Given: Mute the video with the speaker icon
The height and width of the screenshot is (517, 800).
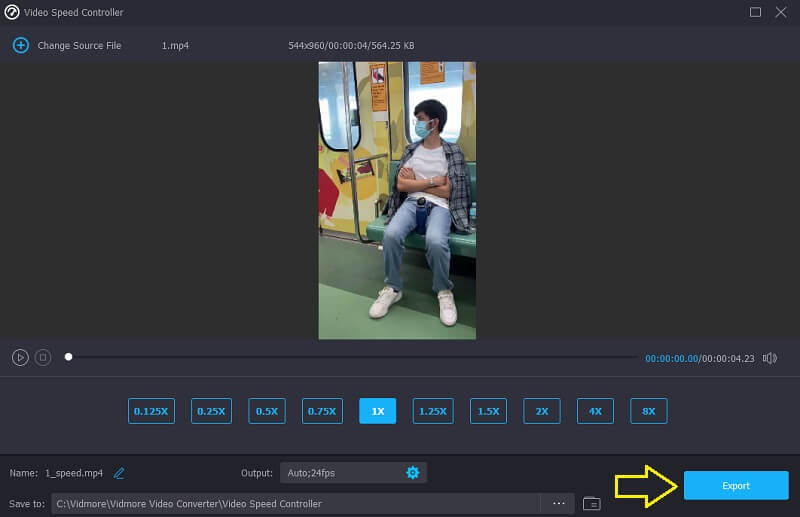Looking at the screenshot, I should click(x=769, y=358).
